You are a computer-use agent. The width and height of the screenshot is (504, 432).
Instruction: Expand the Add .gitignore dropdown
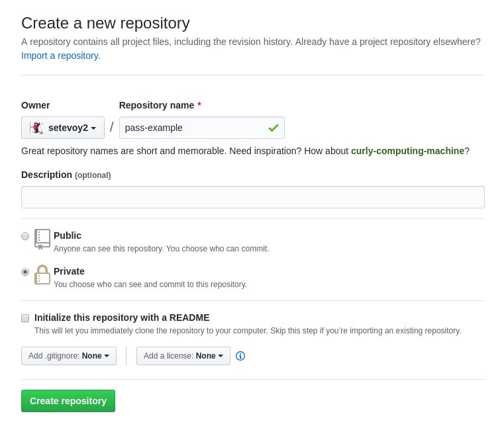click(69, 356)
